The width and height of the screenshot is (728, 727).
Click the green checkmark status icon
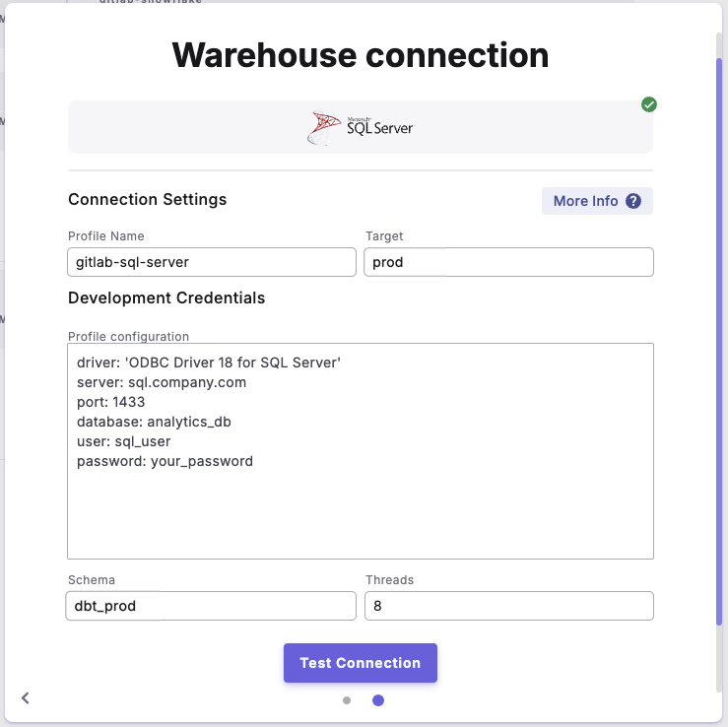click(x=649, y=104)
